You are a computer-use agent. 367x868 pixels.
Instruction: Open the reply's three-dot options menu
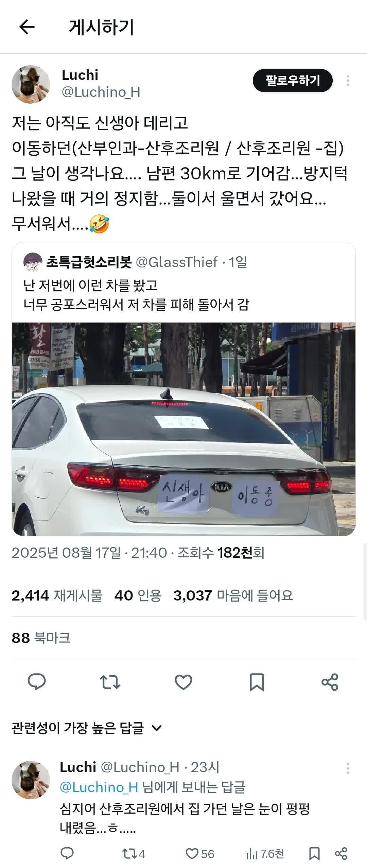coord(348,768)
